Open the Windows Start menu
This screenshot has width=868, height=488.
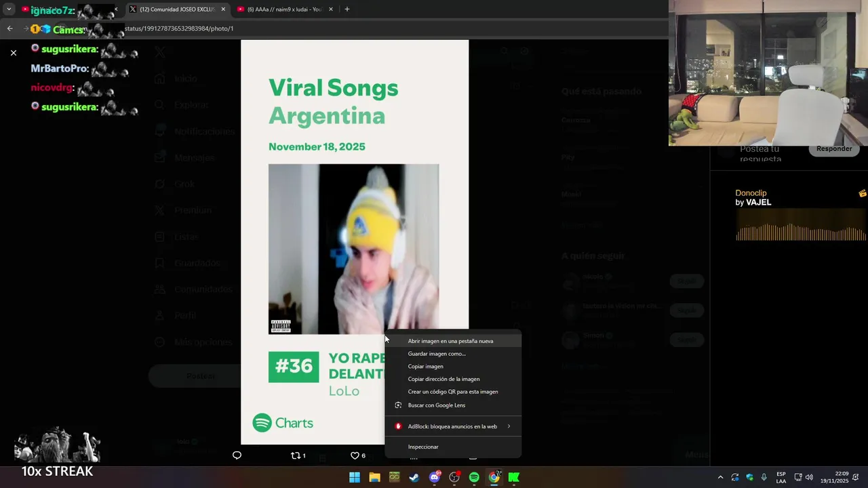pos(355,477)
